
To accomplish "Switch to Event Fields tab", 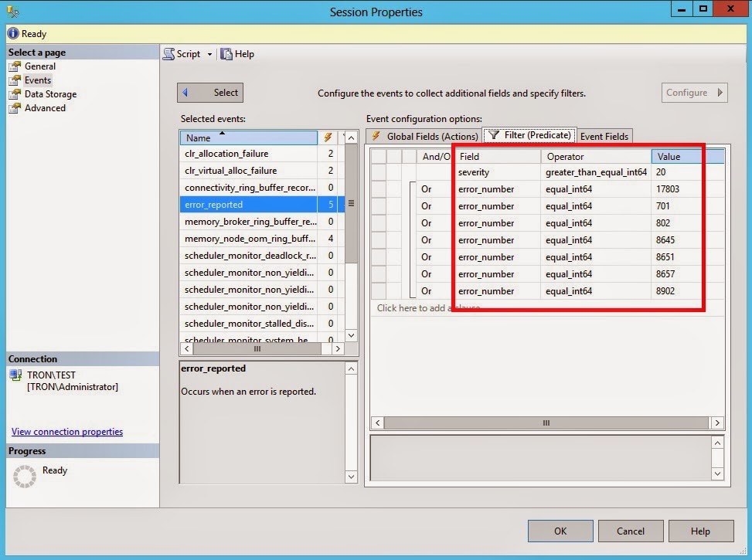I will pos(604,136).
